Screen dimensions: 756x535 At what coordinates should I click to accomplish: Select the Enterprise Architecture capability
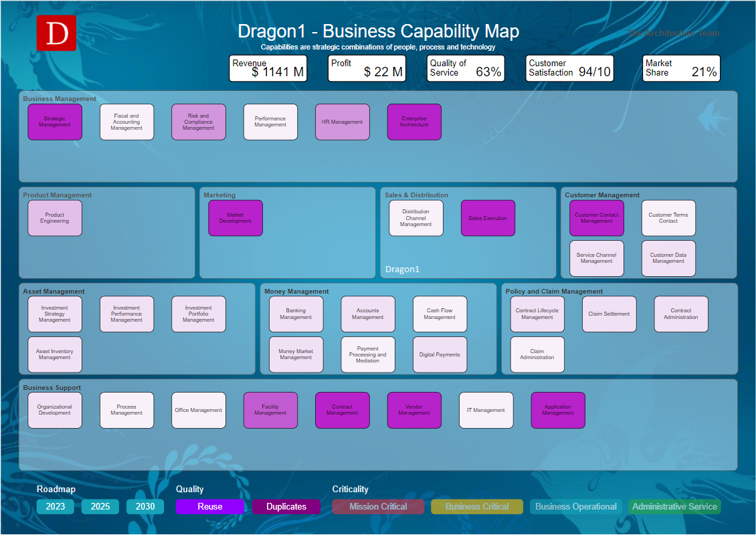(414, 122)
